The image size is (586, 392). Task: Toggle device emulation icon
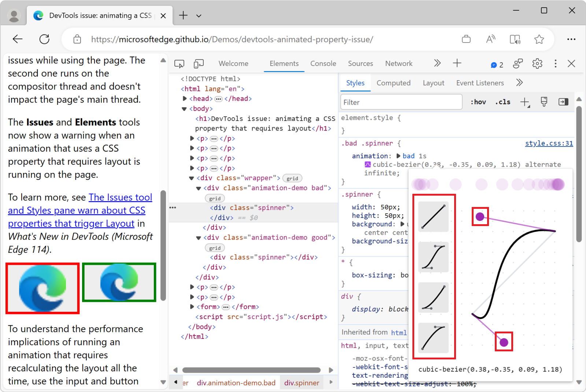pyautogui.click(x=199, y=64)
